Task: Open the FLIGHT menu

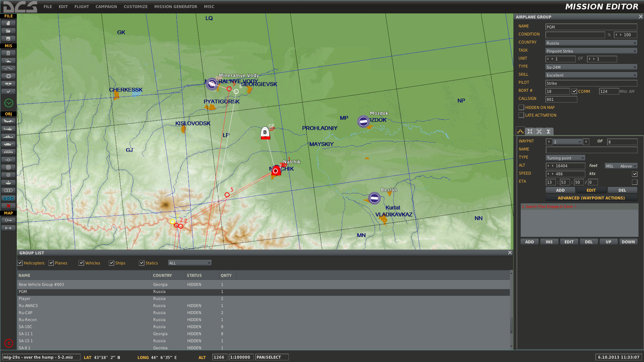Action: pos(82,7)
